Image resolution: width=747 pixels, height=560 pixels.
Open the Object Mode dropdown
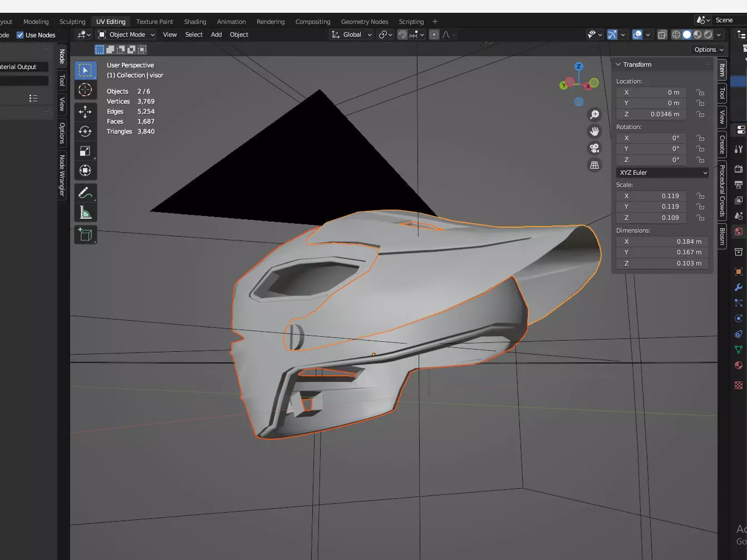point(126,35)
